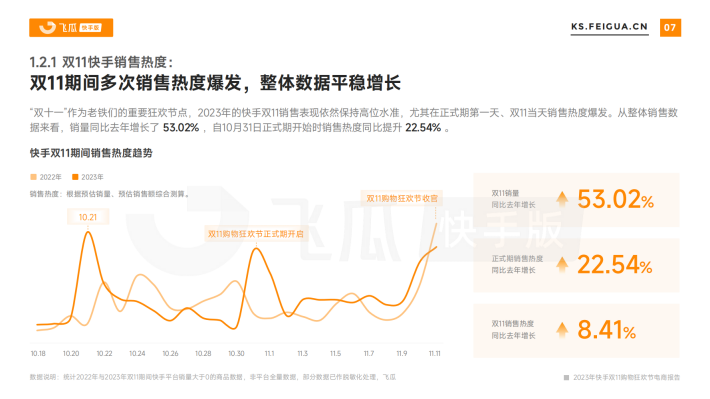This screenshot has width=710, height=399.
Task: Select the 11.11 axis tick label
Action: tap(435, 353)
